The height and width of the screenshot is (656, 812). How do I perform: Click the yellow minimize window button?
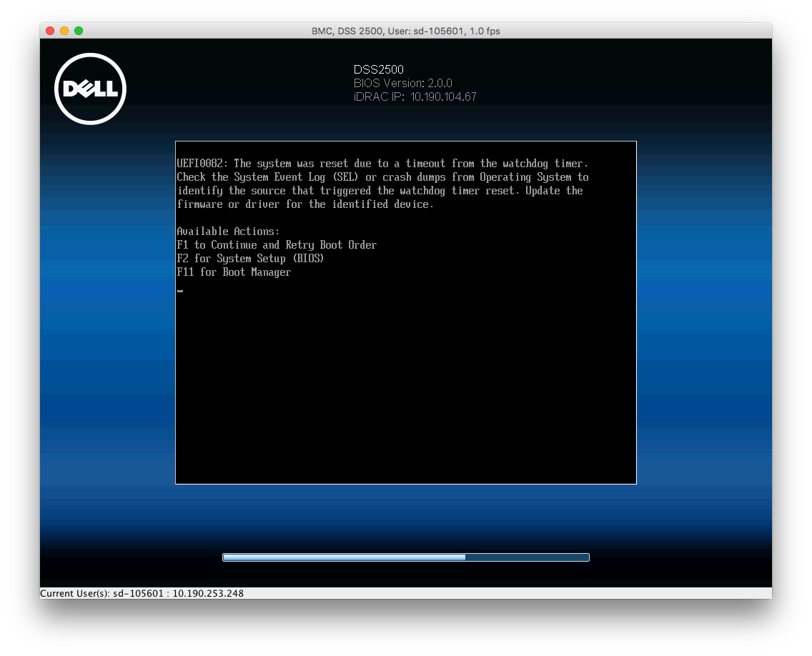pos(64,31)
